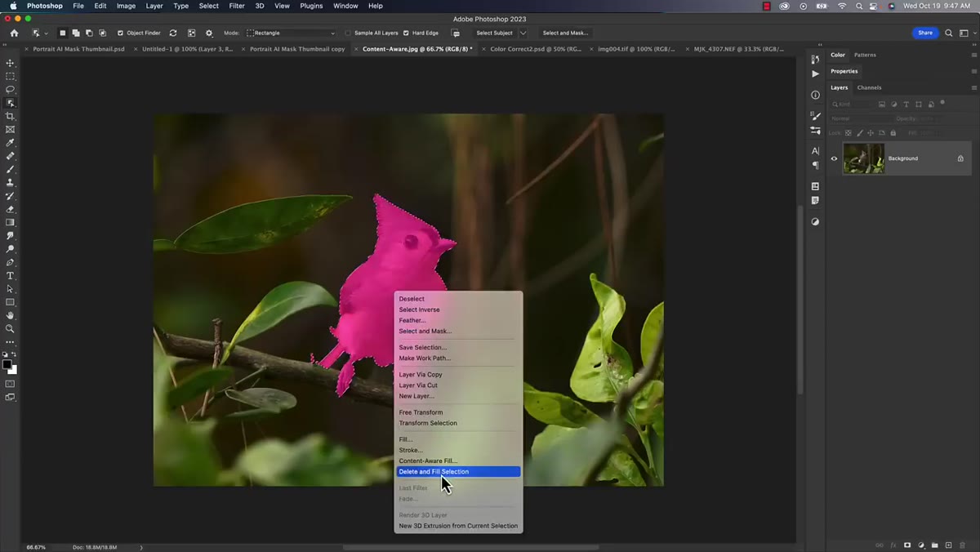Viewport: 980px width, 552px height.
Task: Open the options bar gear settings
Action: point(209,33)
